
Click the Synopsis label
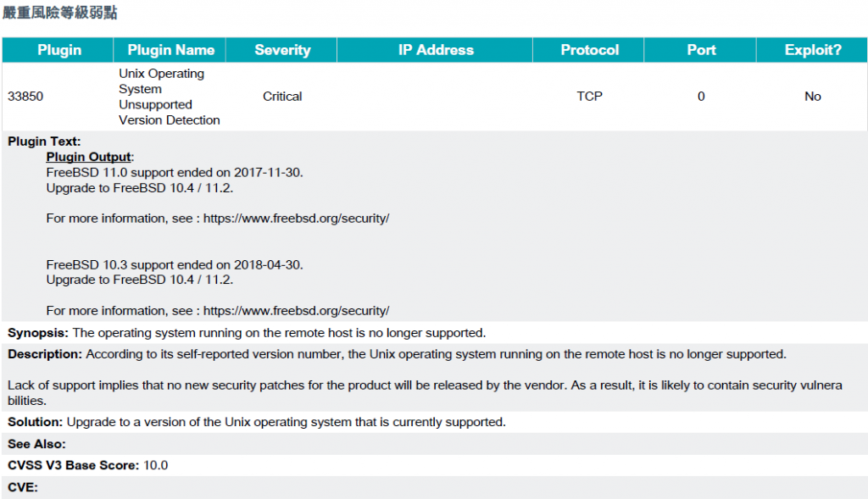38,333
